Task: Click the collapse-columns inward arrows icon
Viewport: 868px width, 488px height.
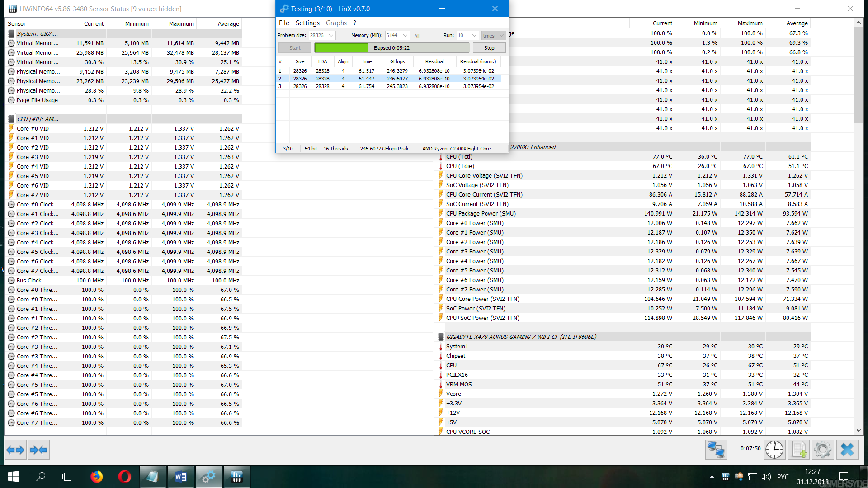Action: (38, 450)
